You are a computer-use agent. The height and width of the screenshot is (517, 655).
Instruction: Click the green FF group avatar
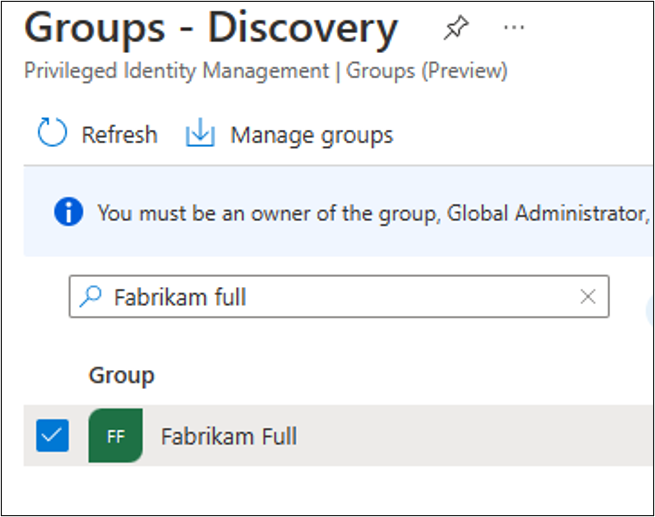116,436
